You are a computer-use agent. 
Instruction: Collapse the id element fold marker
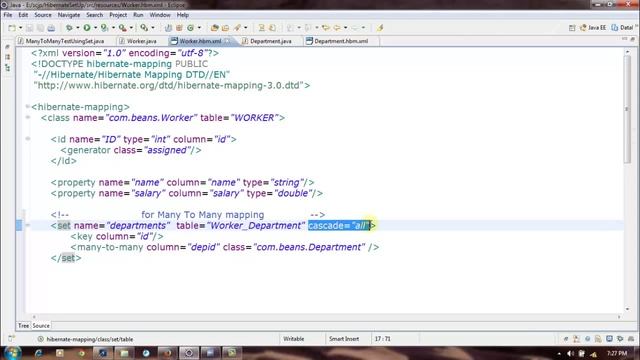click(28, 139)
